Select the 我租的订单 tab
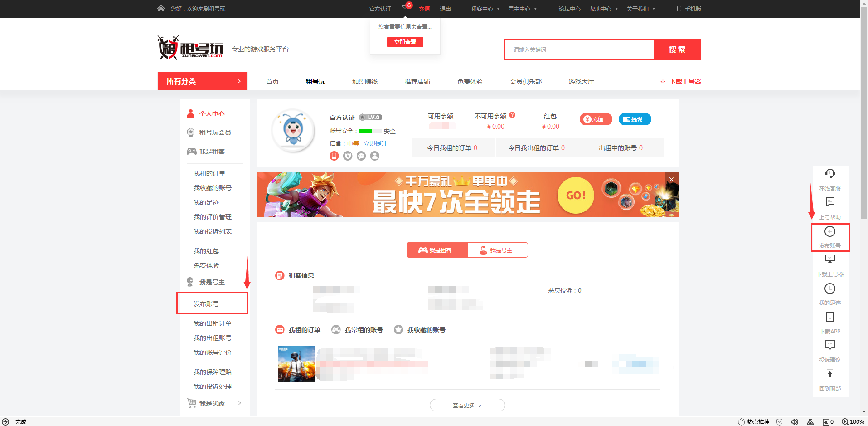The height and width of the screenshot is (426, 868). pos(298,330)
